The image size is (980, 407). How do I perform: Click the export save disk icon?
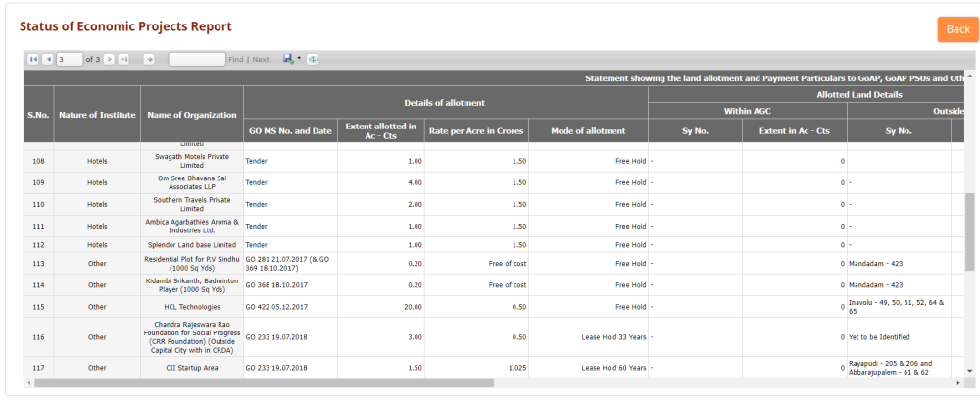[x=288, y=59]
